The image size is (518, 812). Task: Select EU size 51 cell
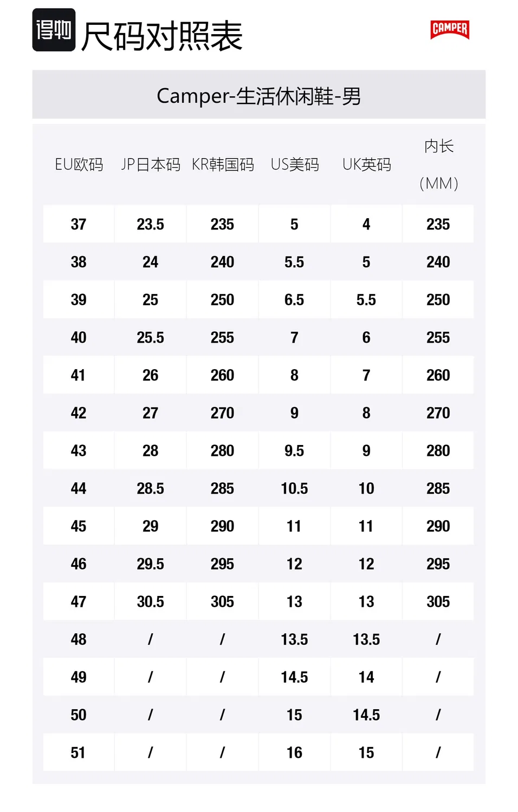point(79,752)
